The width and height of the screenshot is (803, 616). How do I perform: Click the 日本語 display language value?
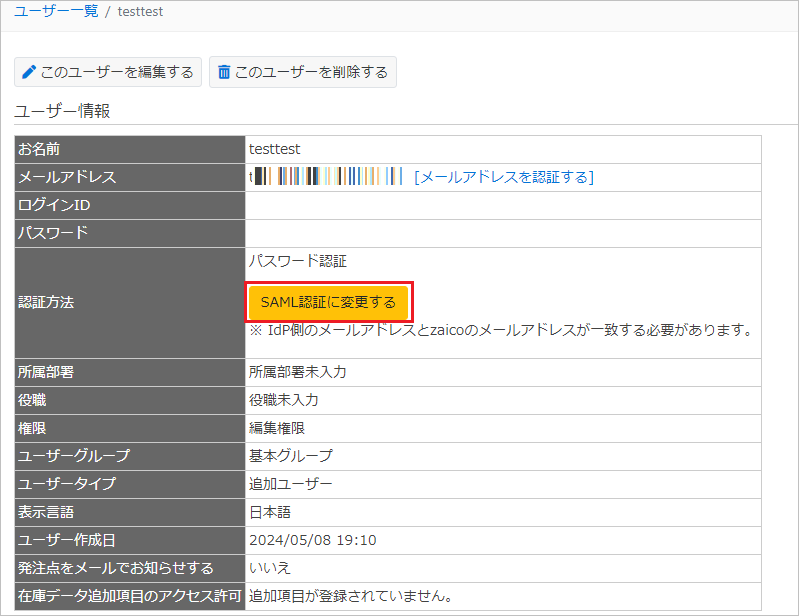(x=270, y=512)
